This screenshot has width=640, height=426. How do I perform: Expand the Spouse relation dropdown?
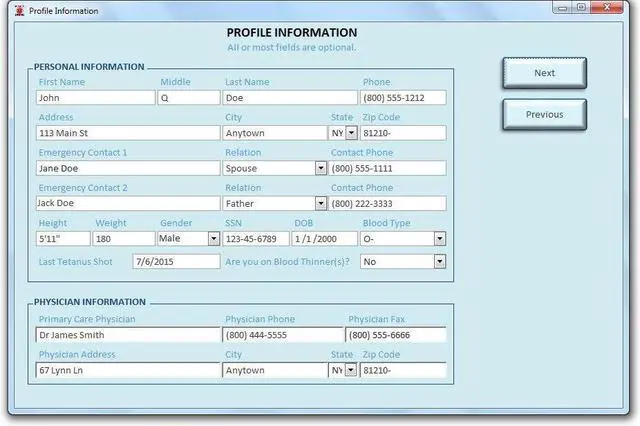[x=321, y=168]
